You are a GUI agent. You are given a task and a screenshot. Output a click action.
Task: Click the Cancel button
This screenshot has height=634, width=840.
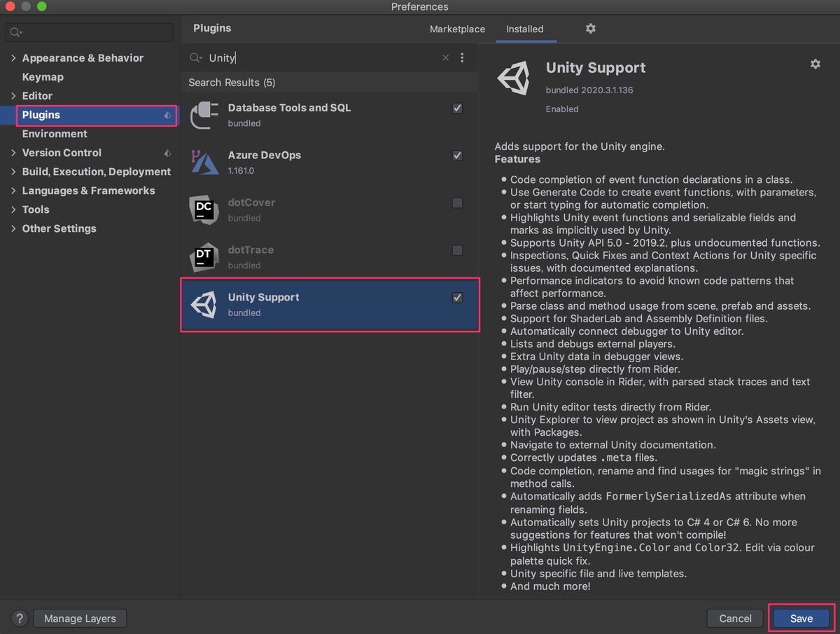tap(735, 619)
